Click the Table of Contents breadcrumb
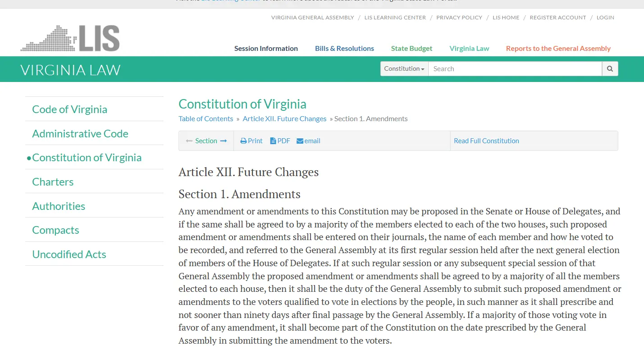 206,119
